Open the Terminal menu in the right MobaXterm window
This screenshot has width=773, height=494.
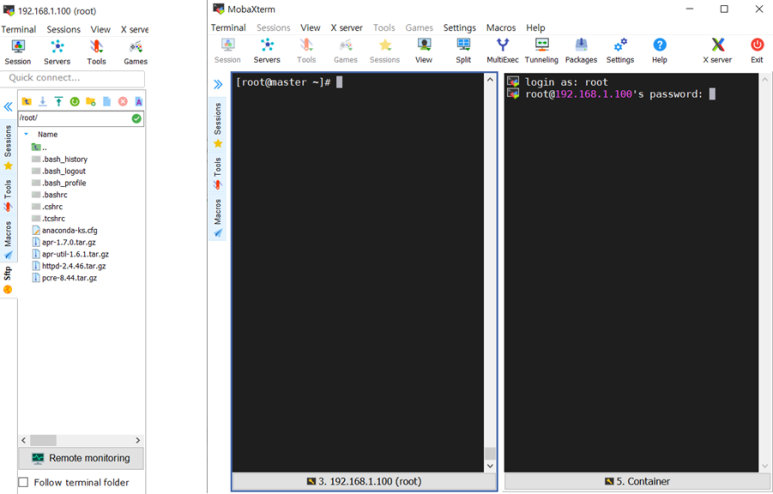pyautogui.click(x=228, y=28)
